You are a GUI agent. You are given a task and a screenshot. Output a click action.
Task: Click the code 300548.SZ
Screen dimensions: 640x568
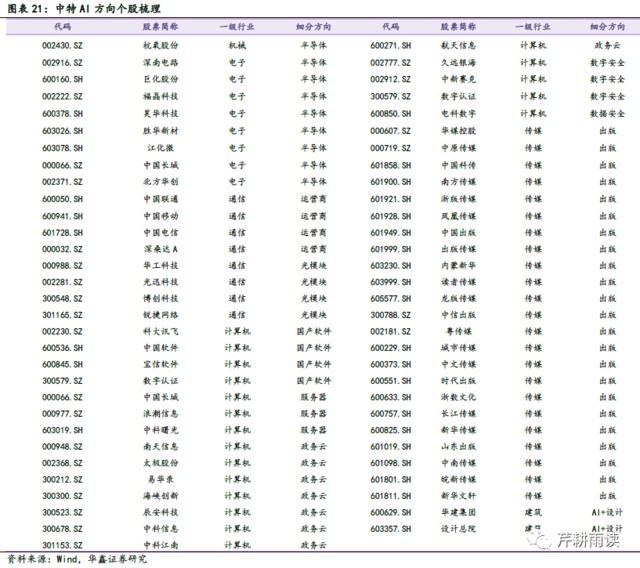[x=62, y=299]
